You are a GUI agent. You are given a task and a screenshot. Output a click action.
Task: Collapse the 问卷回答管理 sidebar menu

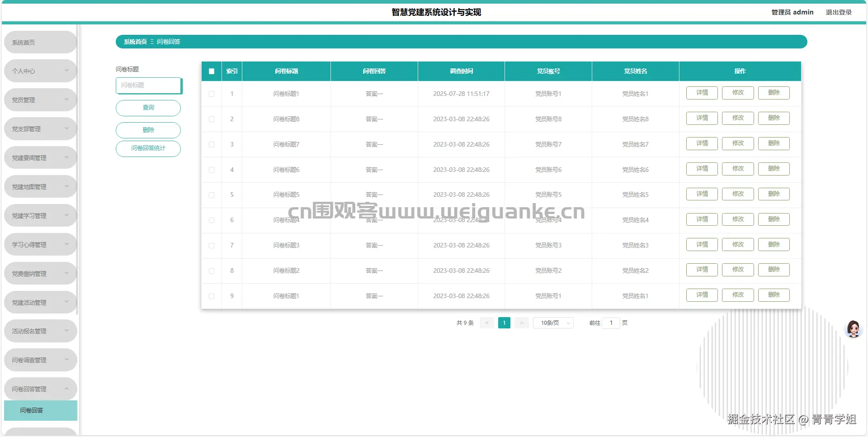[41, 389]
